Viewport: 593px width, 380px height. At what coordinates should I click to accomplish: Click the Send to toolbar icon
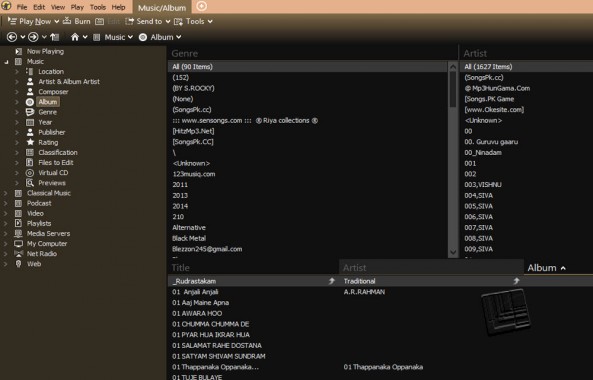(x=129, y=21)
